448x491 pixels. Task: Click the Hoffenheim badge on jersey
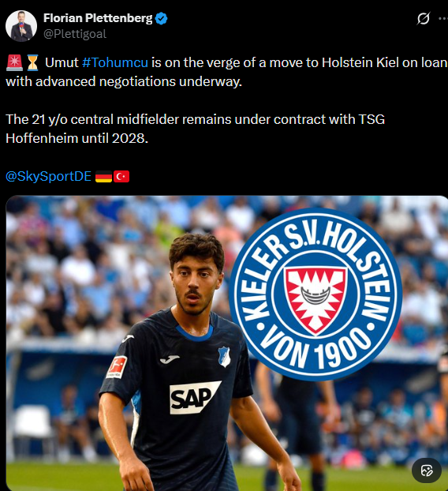point(224,357)
